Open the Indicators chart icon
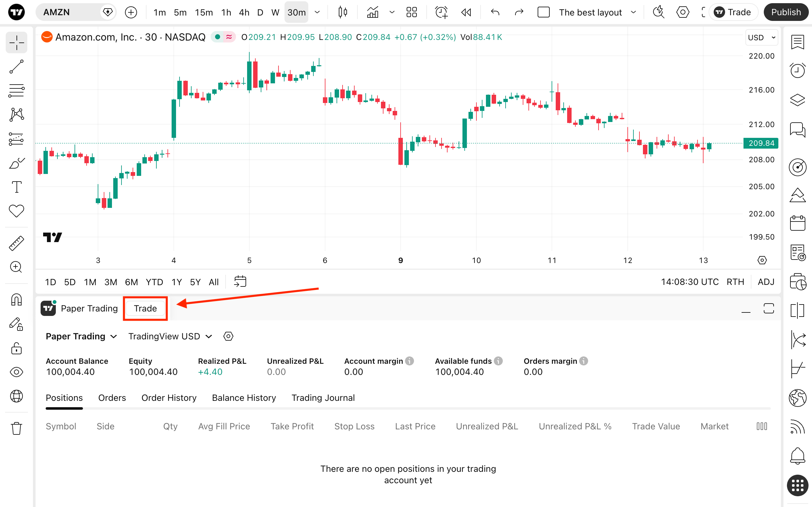812x507 pixels. click(x=372, y=12)
